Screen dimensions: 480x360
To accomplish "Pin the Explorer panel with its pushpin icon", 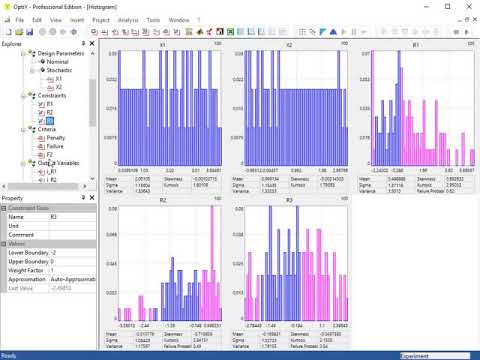I will 83,44.
